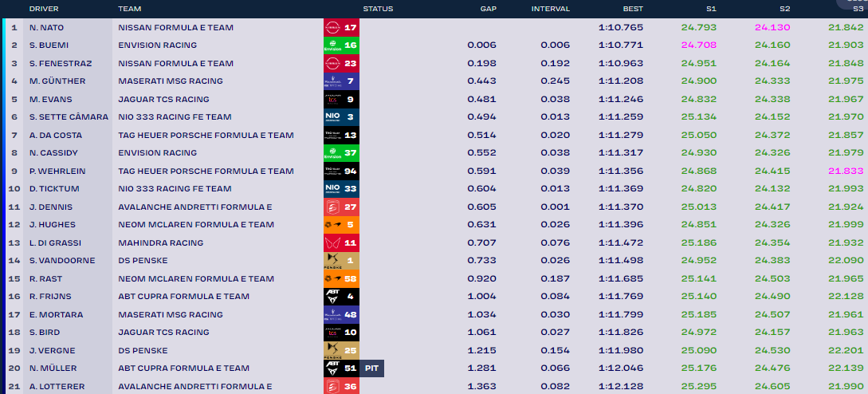Select the S1 sector column header

[x=711, y=9]
